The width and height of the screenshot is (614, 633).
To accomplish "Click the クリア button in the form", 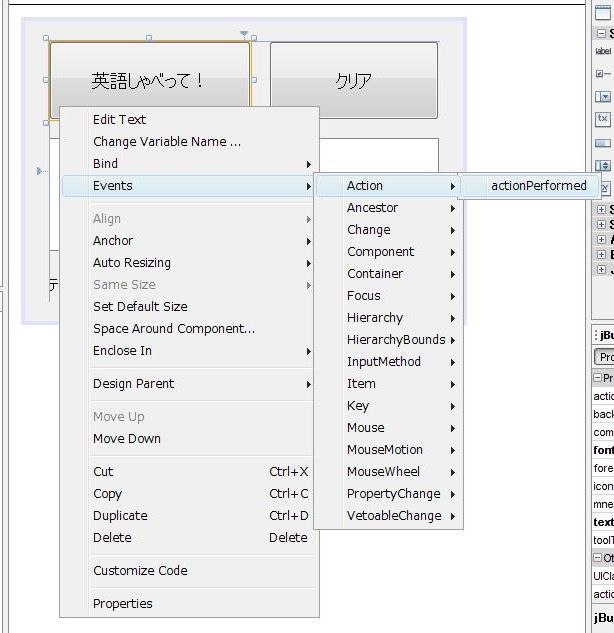I will [x=353, y=81].
